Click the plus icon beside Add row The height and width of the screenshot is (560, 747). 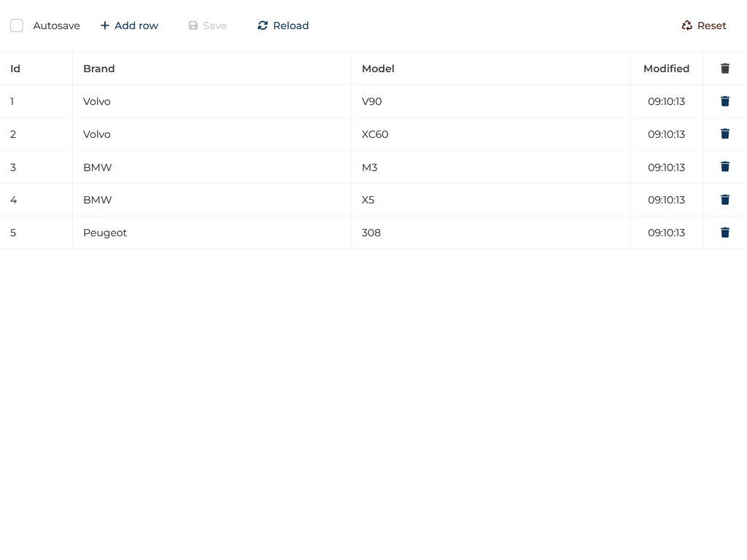tap(107, 25)
